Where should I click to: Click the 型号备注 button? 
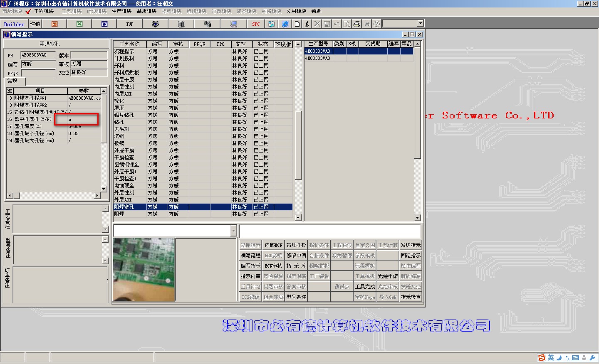coord(296,297)
